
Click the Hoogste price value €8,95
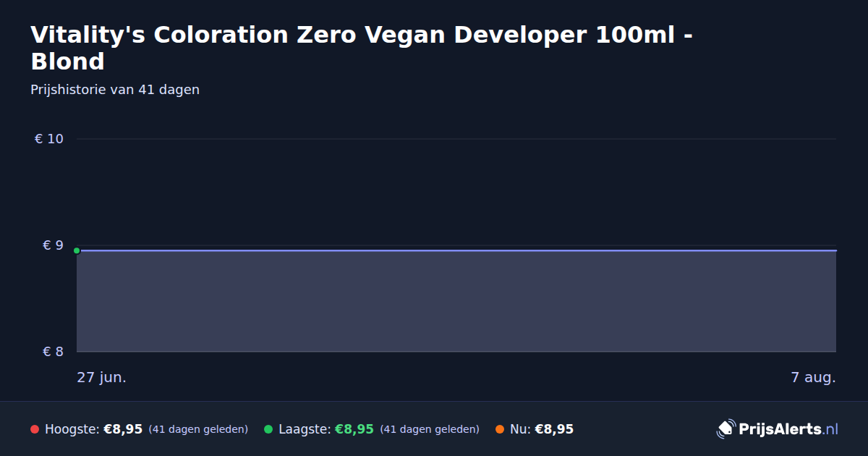pos(123,429)
